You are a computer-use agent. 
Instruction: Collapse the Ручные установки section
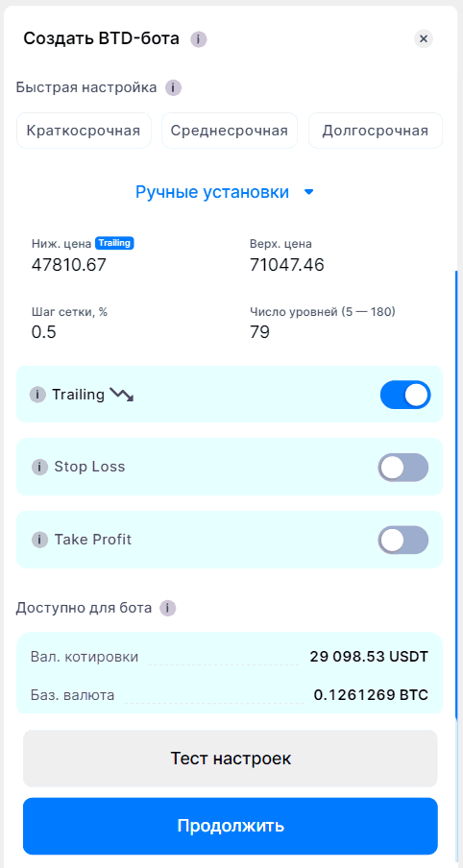pos(225,192)
